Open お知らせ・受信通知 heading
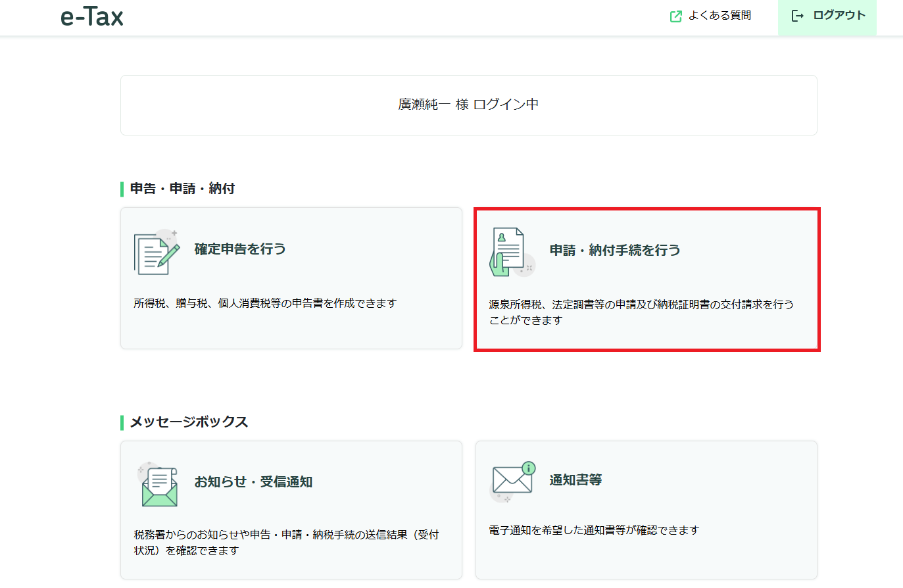The image size is (903, 588). 253,482
